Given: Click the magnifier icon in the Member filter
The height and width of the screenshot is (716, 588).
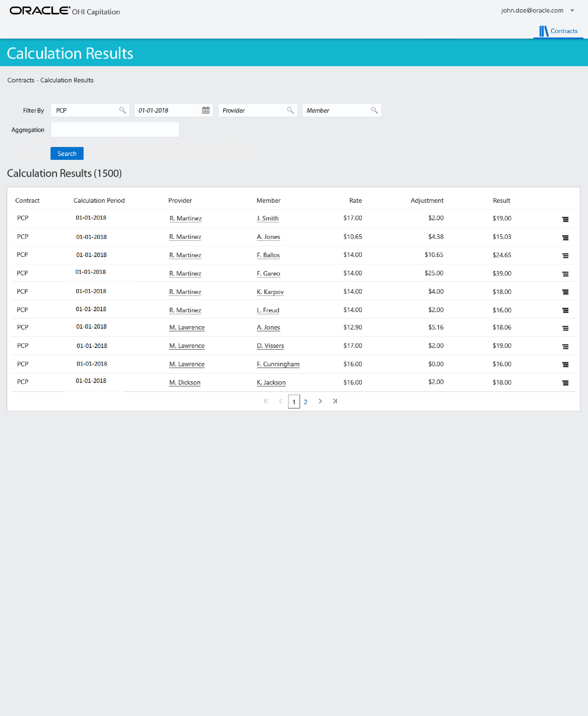Looking at the screenshot, I should (x=375, y=110).
